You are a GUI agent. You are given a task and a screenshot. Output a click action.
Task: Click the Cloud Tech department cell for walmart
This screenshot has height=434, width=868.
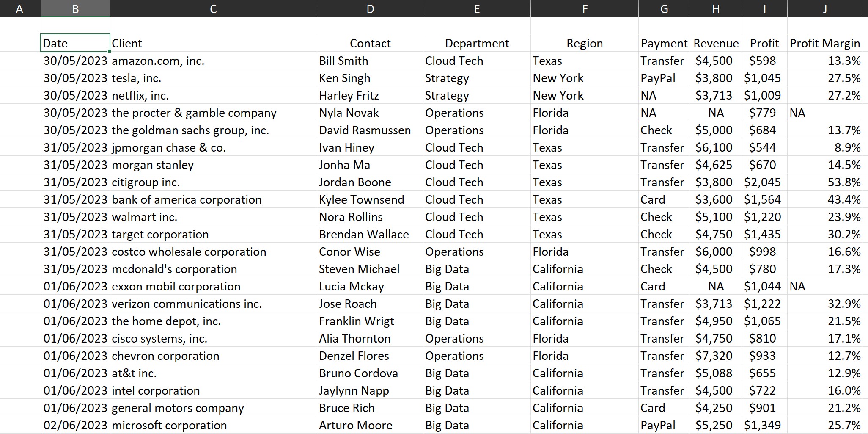click(x=455, y=217)
